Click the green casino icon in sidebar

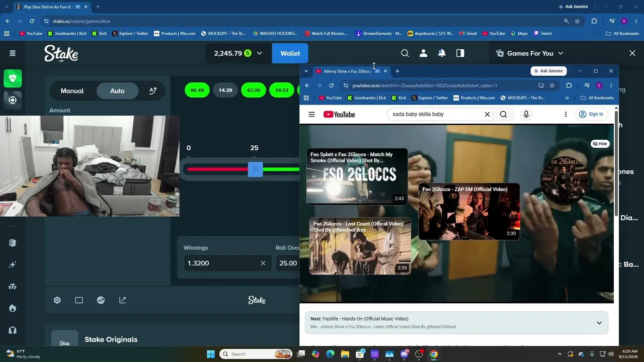[13, 78]
